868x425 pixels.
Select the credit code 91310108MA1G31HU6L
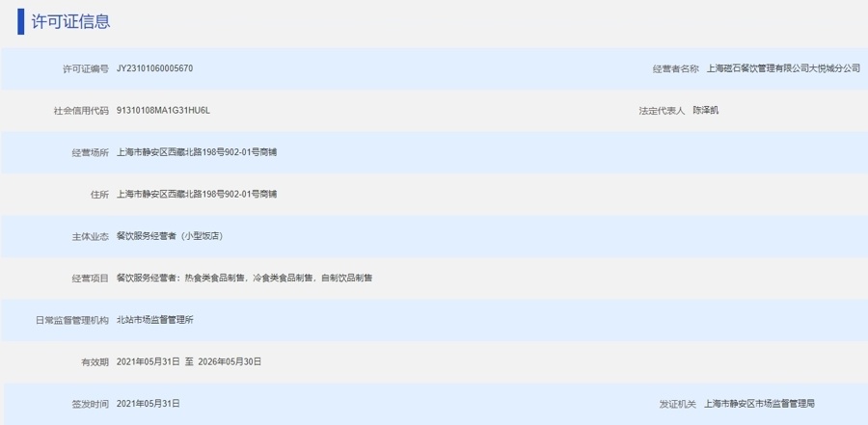(163, 111)
